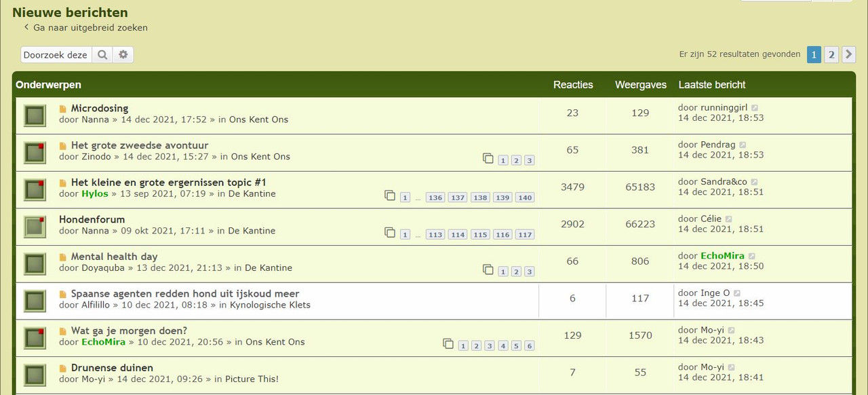The image size is (868, 395).
Task: Open page 3 of Het grote zweedse avontuur
Action: click(x=530, y=161)
